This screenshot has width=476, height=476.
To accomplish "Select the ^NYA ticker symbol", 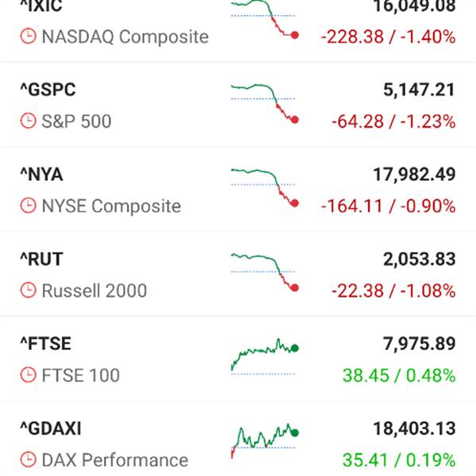I will [41, 175].
